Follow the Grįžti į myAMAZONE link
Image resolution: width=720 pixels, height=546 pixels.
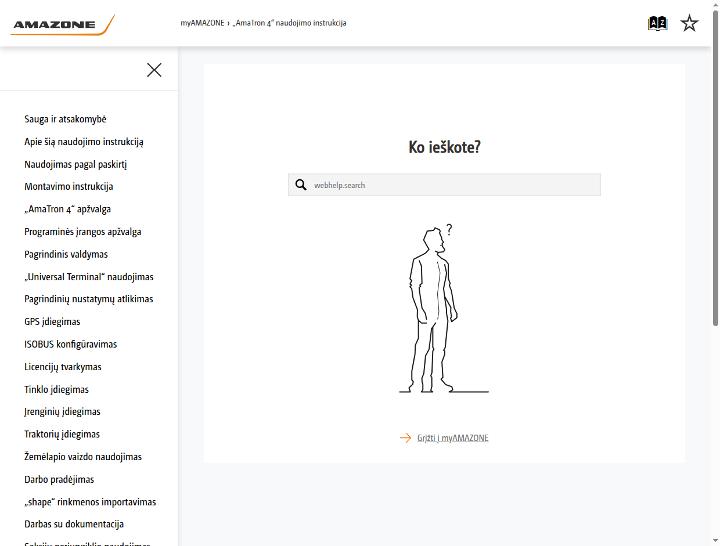[453, 438]
